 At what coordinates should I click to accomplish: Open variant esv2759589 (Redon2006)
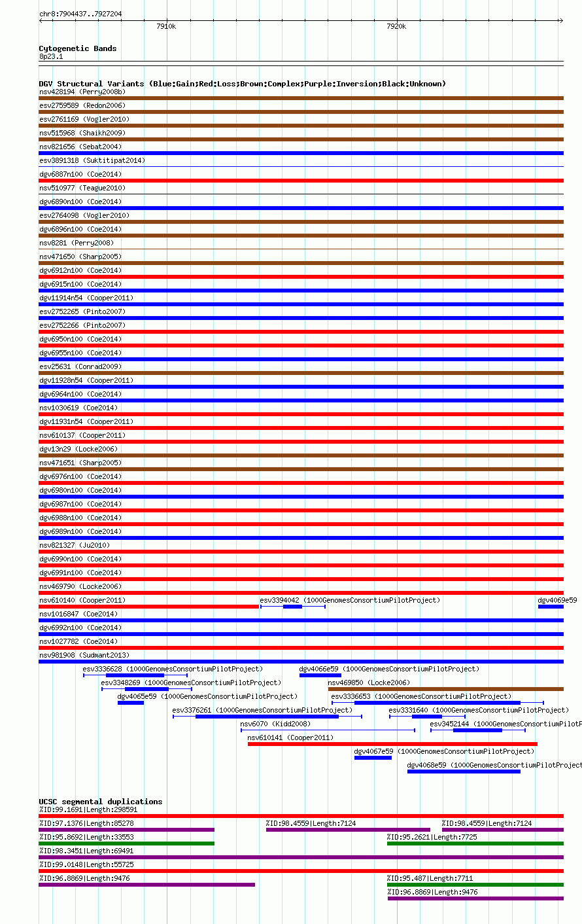point(82,105)
